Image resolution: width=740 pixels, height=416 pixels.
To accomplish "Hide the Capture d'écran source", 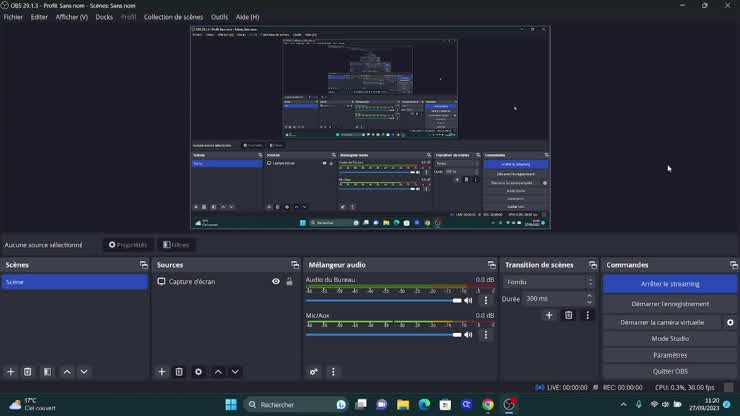I will (x=276, y=282).
